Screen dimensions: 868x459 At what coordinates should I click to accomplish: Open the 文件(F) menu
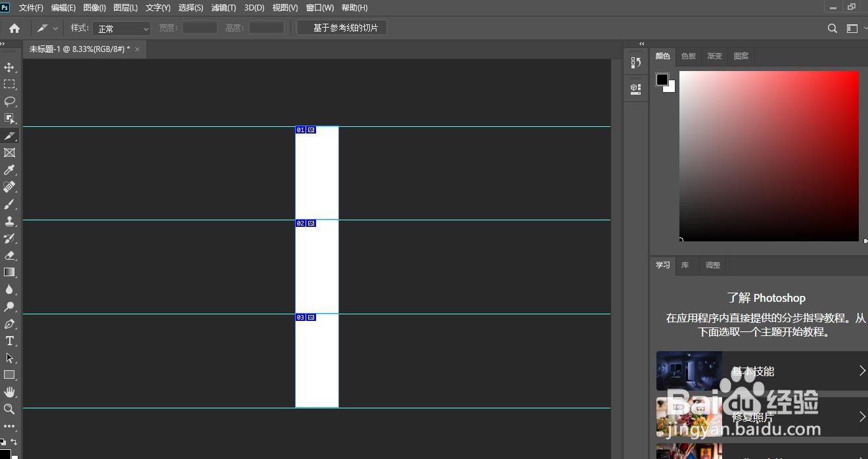click(31, 8)
